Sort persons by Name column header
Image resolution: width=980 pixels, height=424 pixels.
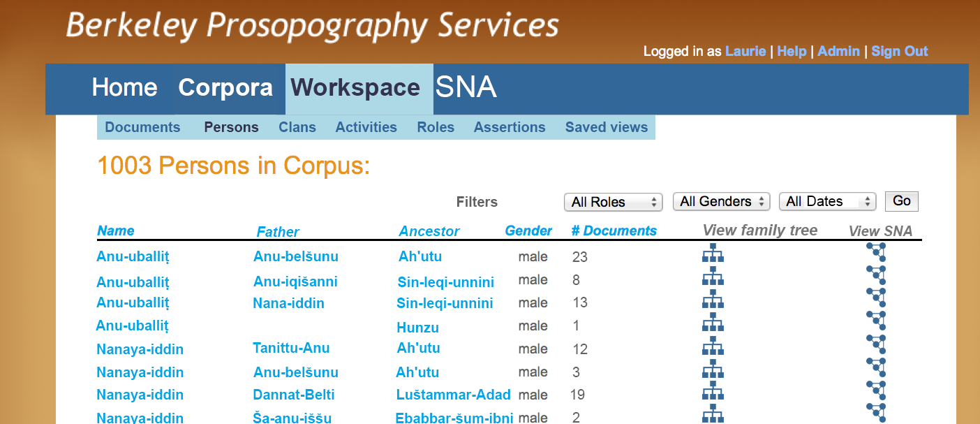pyautogui.click(x=116, y=231)
